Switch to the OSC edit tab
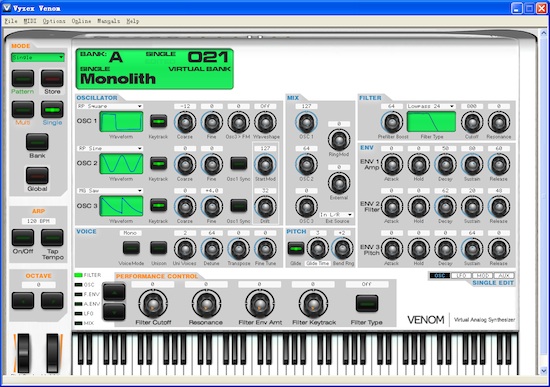The image size is (550, 387). pos(440,275)
